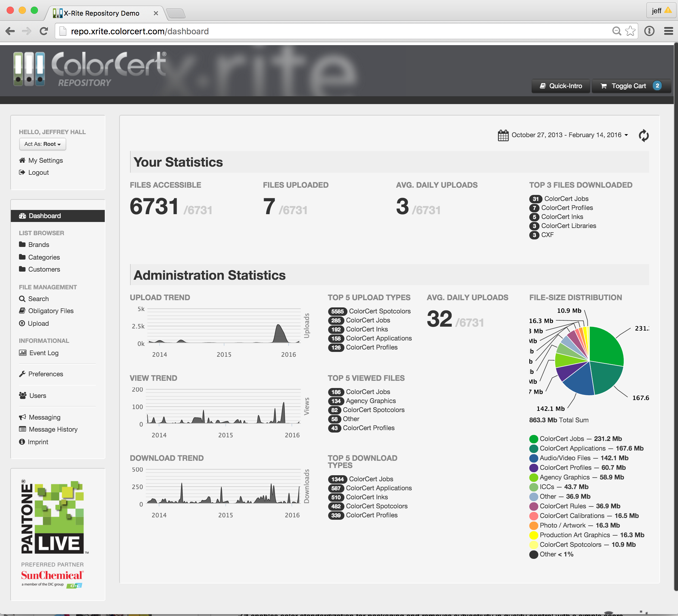Click the Upload icon to add files

tap(22, 323)
